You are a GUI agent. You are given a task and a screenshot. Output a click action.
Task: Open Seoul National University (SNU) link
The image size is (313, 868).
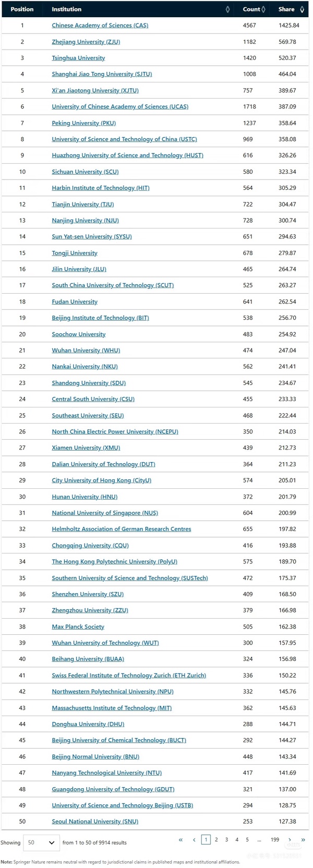click(x=95, y=822)
